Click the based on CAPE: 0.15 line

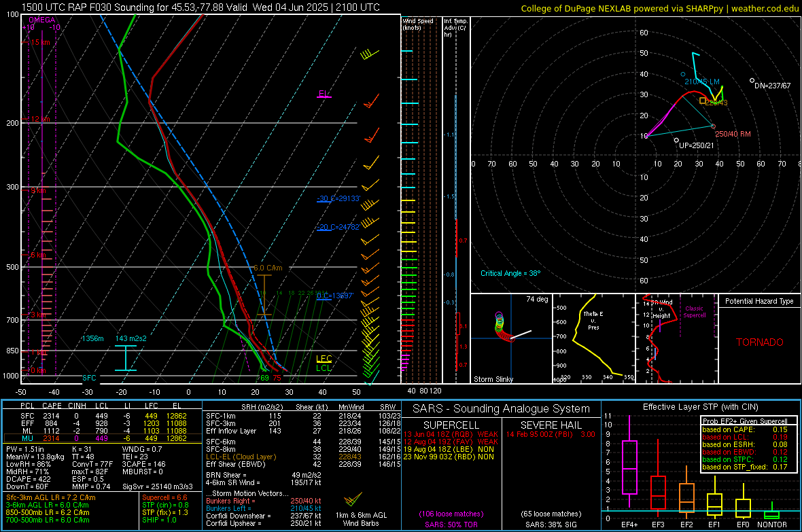coord(745,429)
